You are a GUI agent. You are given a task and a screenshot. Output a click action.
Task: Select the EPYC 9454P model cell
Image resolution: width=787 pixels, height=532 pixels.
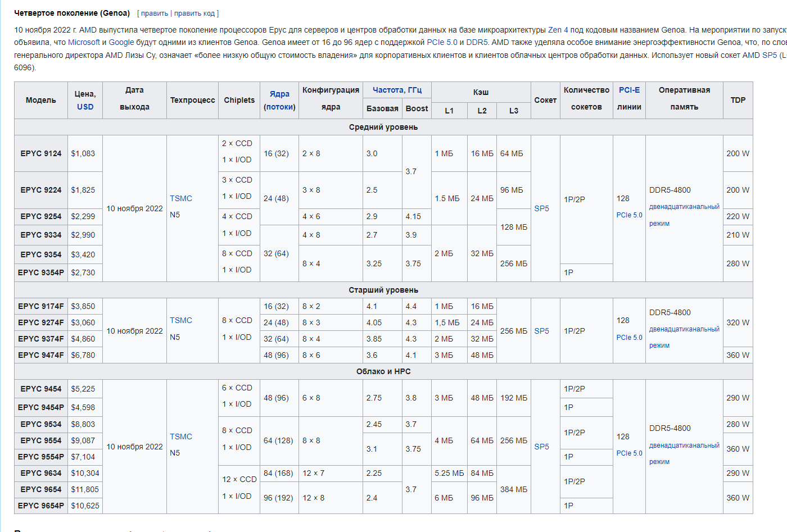[x=41, y=407]
